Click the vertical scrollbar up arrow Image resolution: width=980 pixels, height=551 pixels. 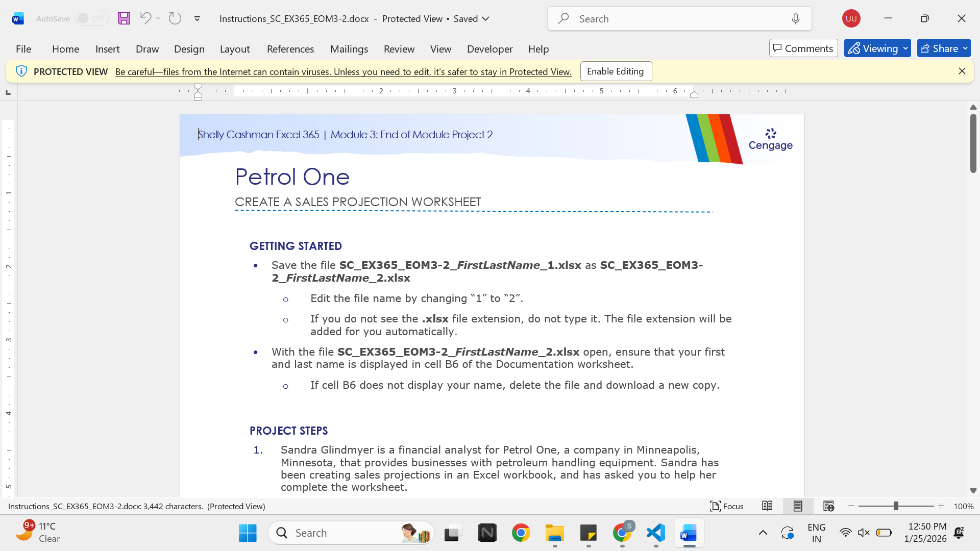[973, 107]
